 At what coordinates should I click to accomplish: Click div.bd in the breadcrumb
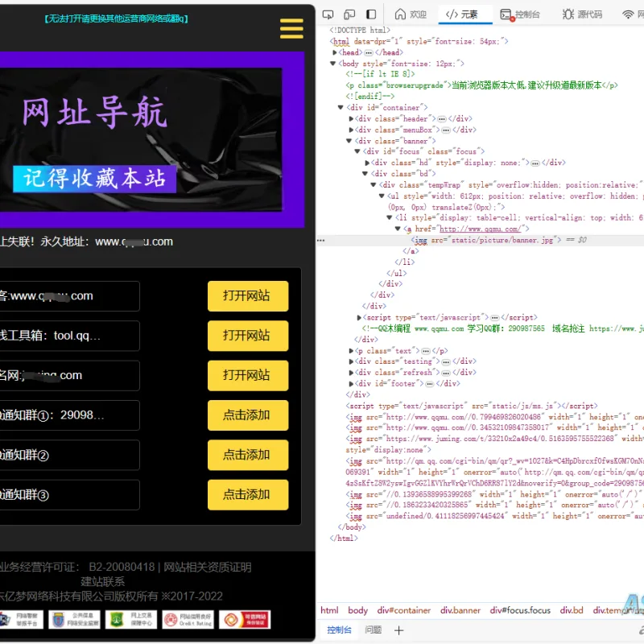point(572,610)
